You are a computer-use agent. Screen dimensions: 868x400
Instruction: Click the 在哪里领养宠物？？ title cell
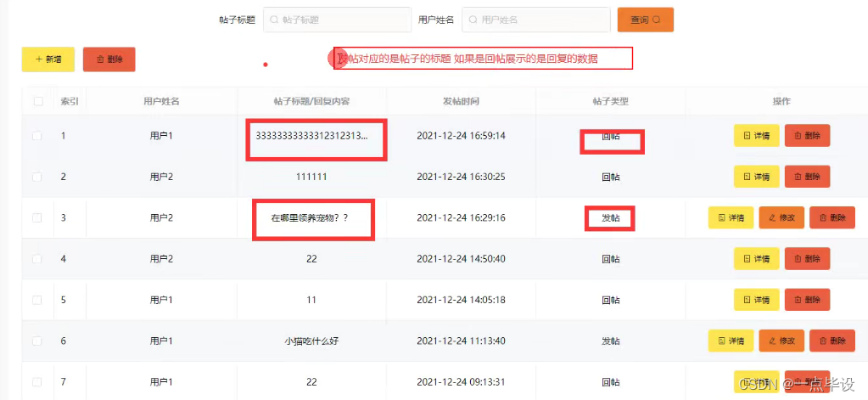[310, 217]
